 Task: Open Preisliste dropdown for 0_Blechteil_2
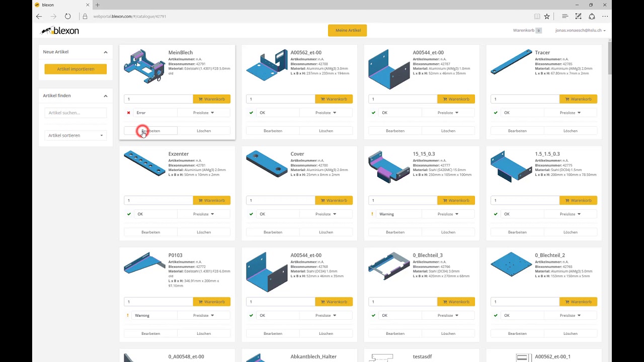tap(571, 316)
